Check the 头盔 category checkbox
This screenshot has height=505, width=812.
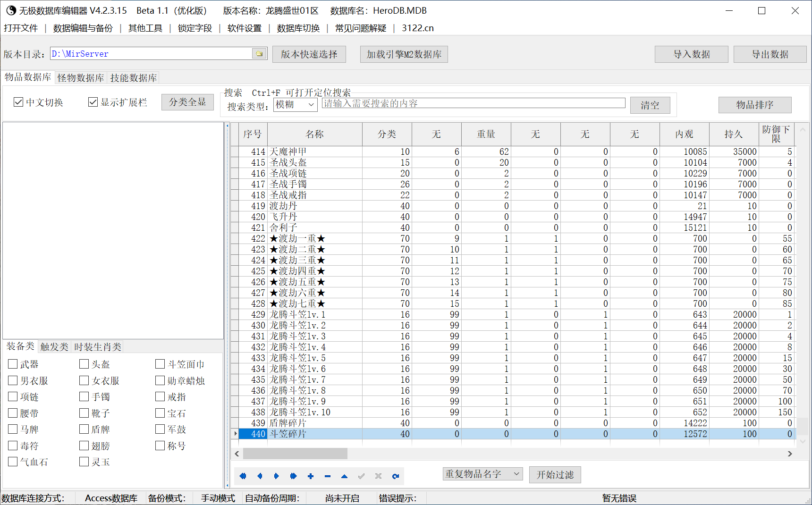click(84, 364)
